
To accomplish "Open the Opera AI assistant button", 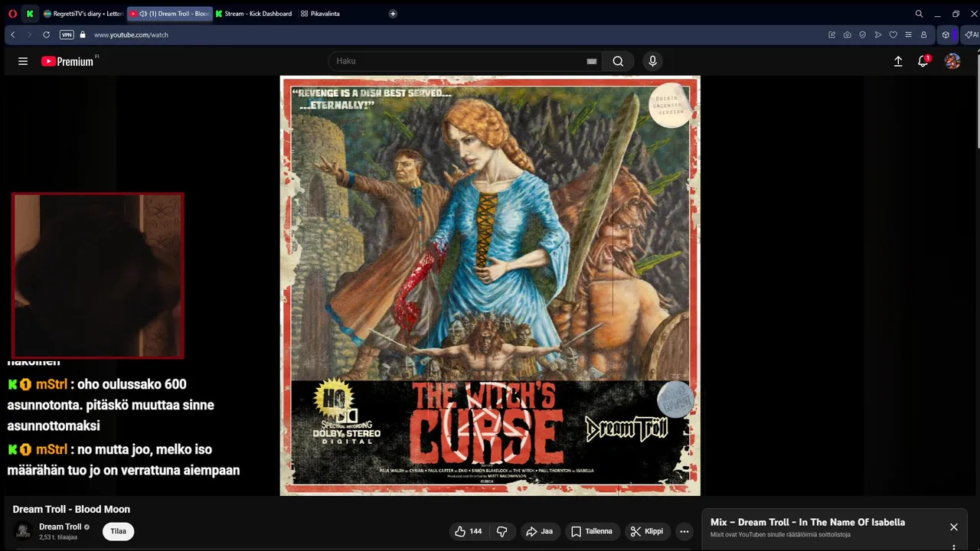I will coord(971,34).
